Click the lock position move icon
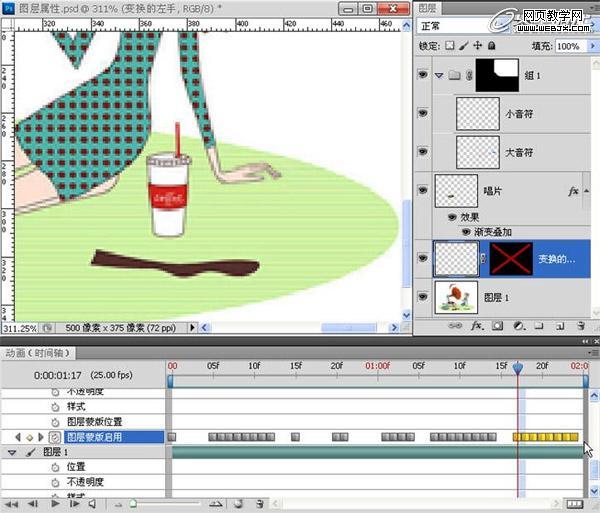 point(477,46)
